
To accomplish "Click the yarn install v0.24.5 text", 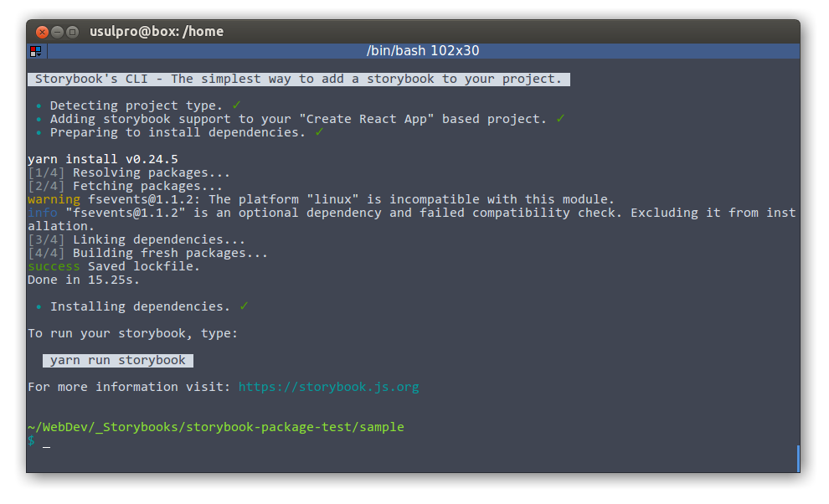I will [102, 159].
